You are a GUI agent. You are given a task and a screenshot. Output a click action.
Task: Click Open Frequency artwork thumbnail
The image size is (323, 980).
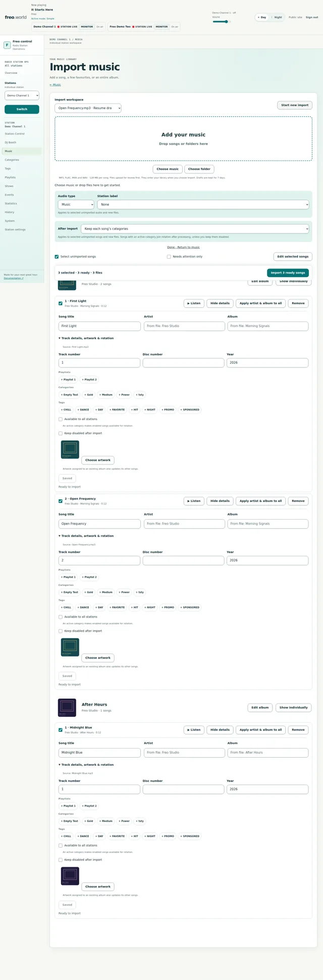pyautogui.click(x=70, y=647)
